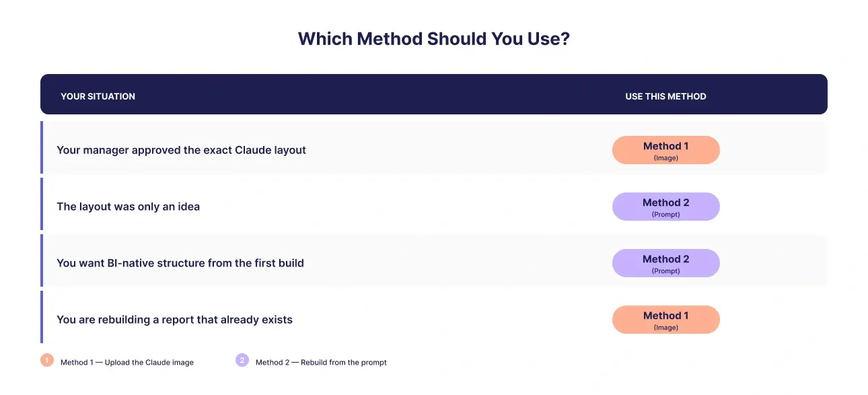Choose Method 1 badge for rebuilding existing report
This screenshot has height=395, width=868.
tap(665, 320)
